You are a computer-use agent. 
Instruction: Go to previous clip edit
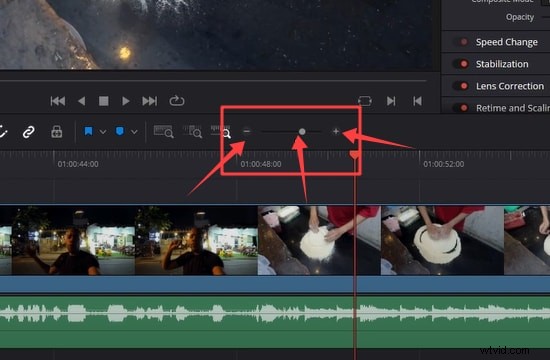click(x=417, y=101)
